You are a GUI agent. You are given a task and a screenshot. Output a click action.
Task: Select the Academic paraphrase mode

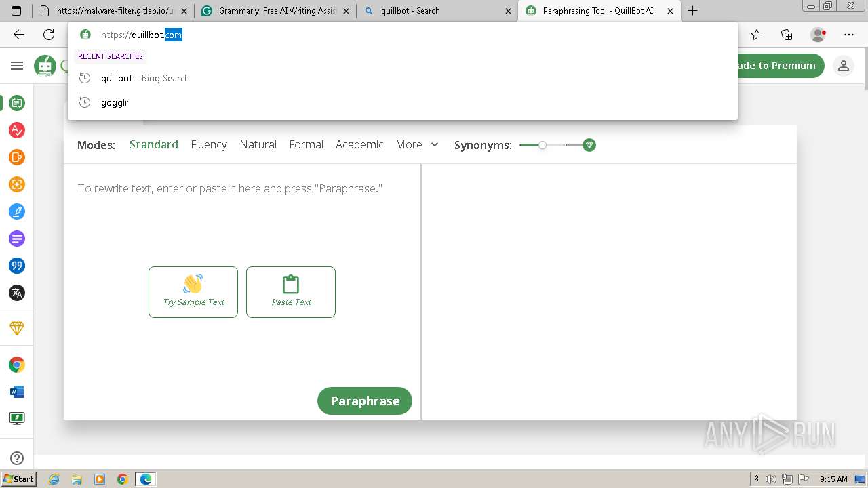(359, 144)
